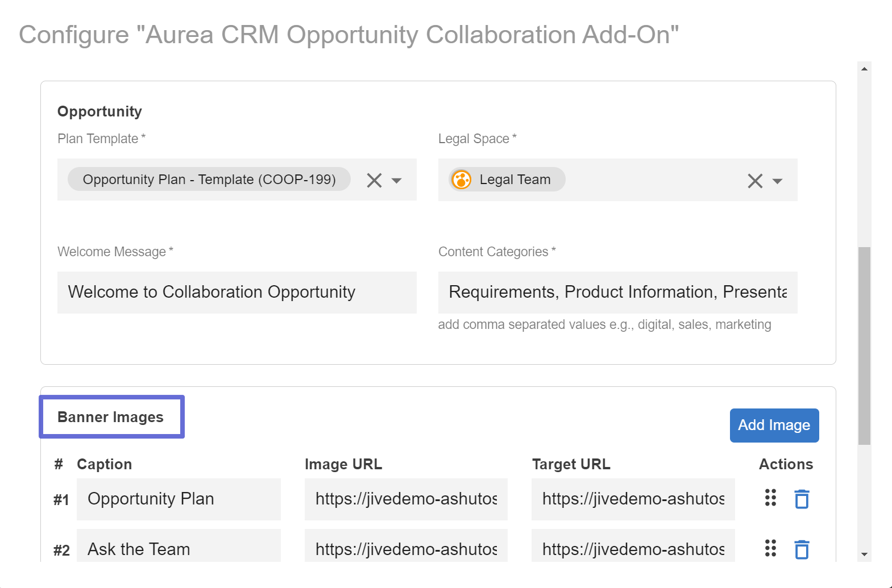This screenshot has width=892, height=588.
Task: Grab the reorder handle for row #1
Action: coord(770,498)
